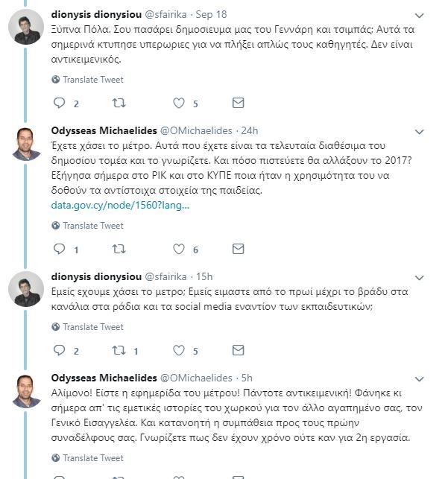Image resolution: width=448 pixels, height=479 pixels.
Task: Open the more-options chevron on Sep 18 tweet
Action: pos(419,16)
